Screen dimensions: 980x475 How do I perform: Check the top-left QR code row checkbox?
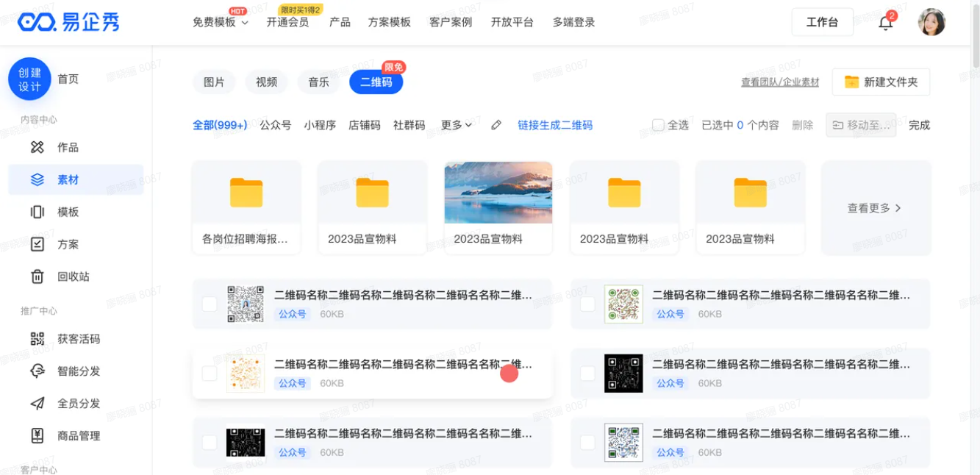coord(210,304)
